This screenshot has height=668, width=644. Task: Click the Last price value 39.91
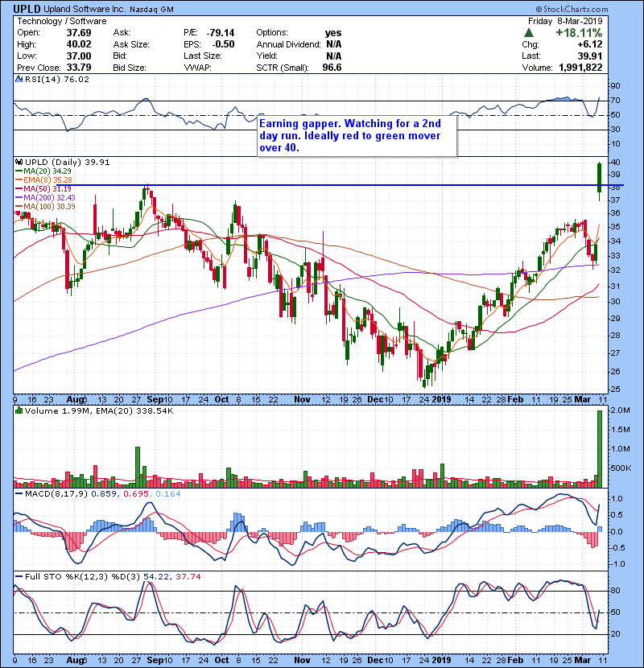(x=590, y=56)
